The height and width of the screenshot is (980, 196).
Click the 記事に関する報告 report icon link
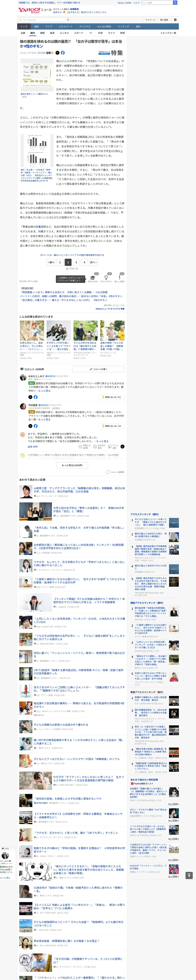pyautogui.click(x=29, y=281)
